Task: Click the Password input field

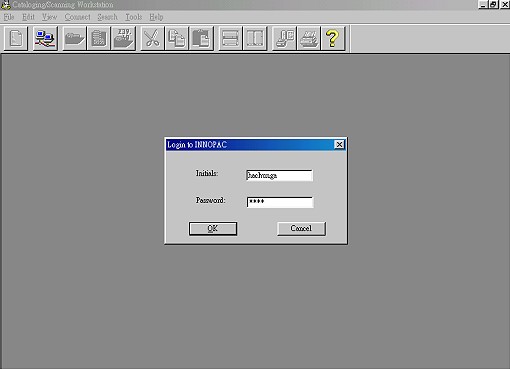Action: (280, 202)
